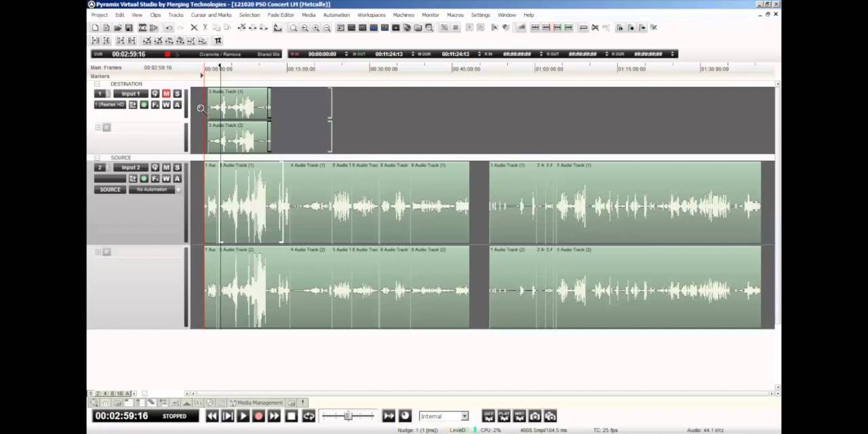Cut selection with the scissors icon

(x=205, y=28)
